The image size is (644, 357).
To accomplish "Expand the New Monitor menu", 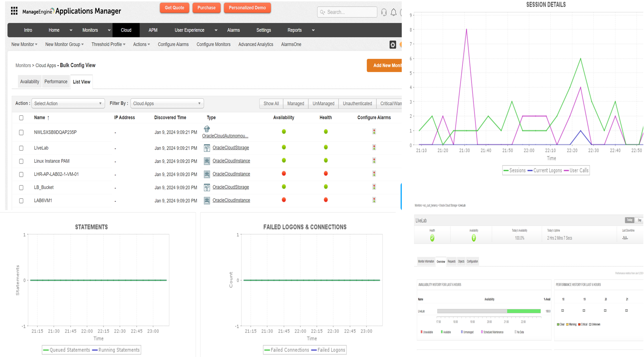I will (24, 44).
